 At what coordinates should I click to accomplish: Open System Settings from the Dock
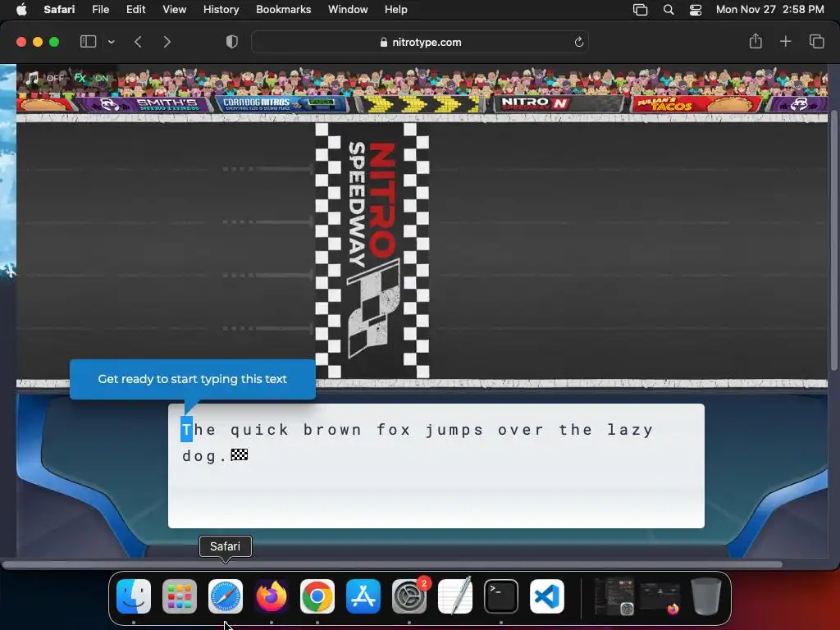409,596
